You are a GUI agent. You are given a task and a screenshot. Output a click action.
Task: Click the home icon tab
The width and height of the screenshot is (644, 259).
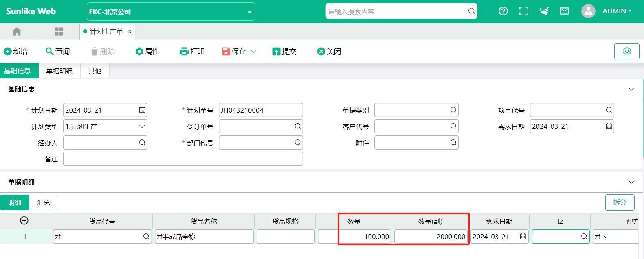17,32
